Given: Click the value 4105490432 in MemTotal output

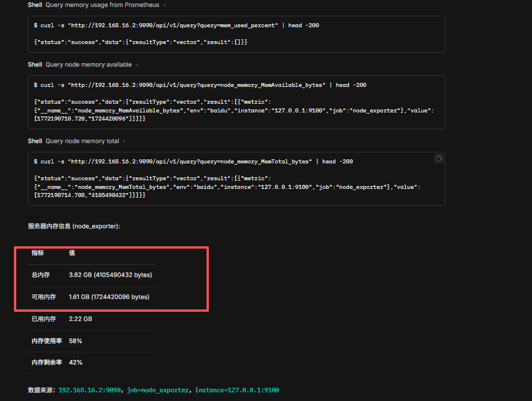Looking at the screenshot, I should pyautogui.click(x=108, y=195).
